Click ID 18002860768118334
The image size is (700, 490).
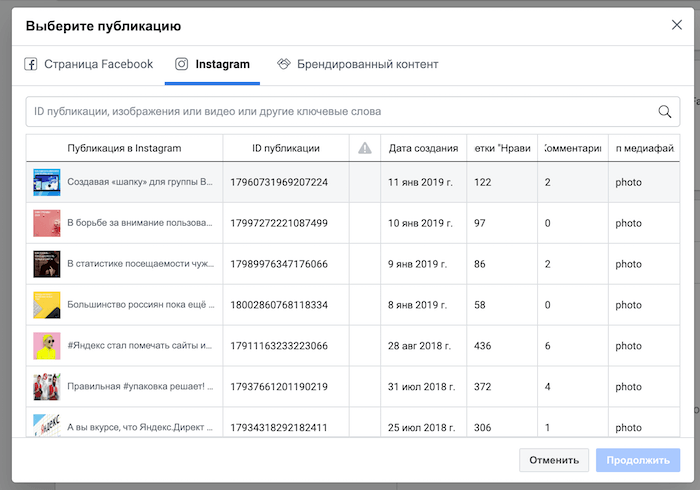pos(279,305)
